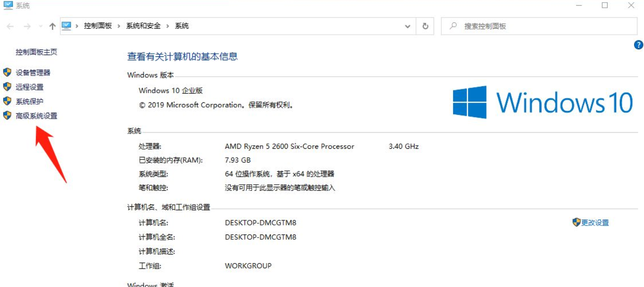Open 设备管理器 link
This screenshot has width=644, height=287.
pos(33,73)
